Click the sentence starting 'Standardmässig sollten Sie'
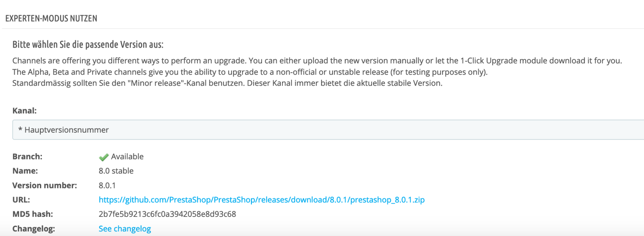Image resolution: width=644 pixels, height=236 pixels. click(227, 83)
